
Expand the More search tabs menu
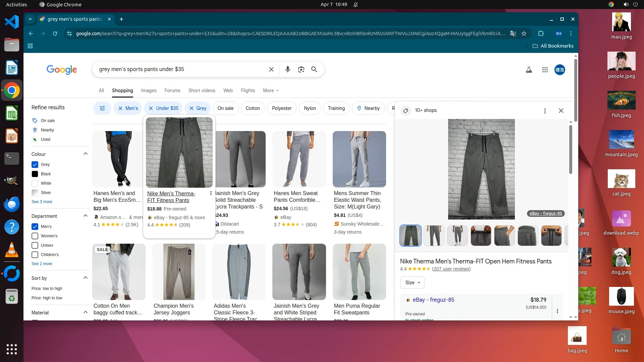270,90
